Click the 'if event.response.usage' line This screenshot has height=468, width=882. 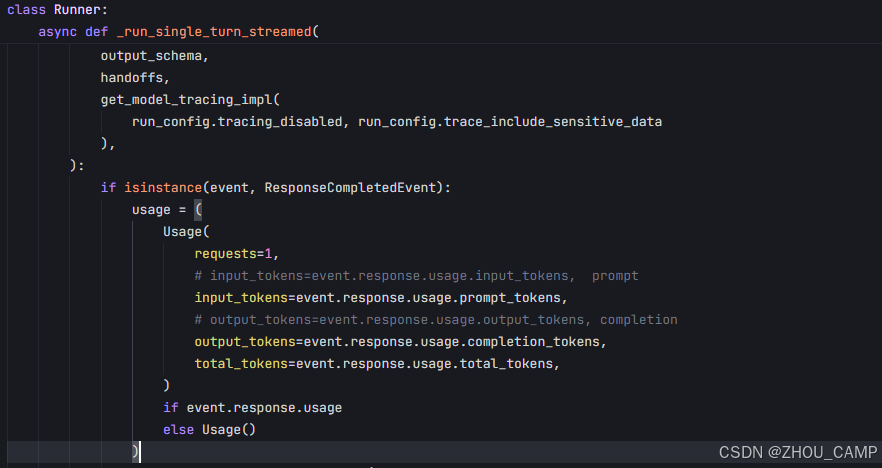[253, 407]
